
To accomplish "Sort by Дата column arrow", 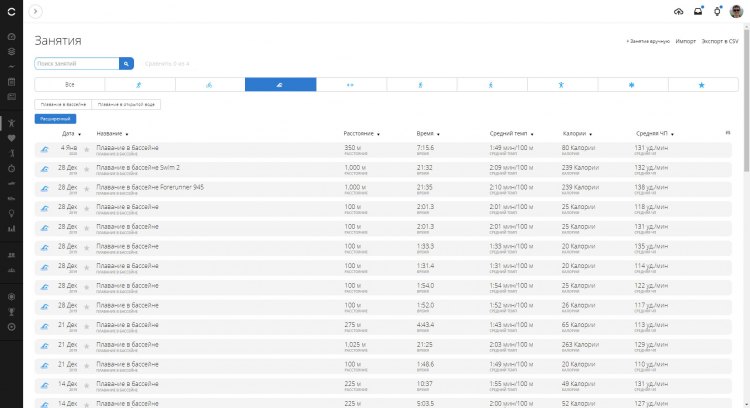I will 79,134.
